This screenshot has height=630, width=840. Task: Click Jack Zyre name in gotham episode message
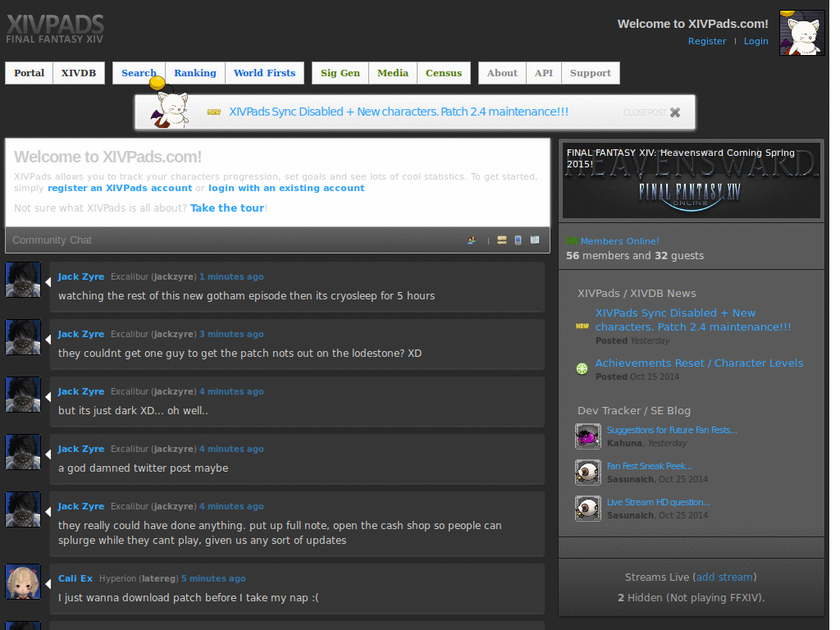[x=81, y=276]
